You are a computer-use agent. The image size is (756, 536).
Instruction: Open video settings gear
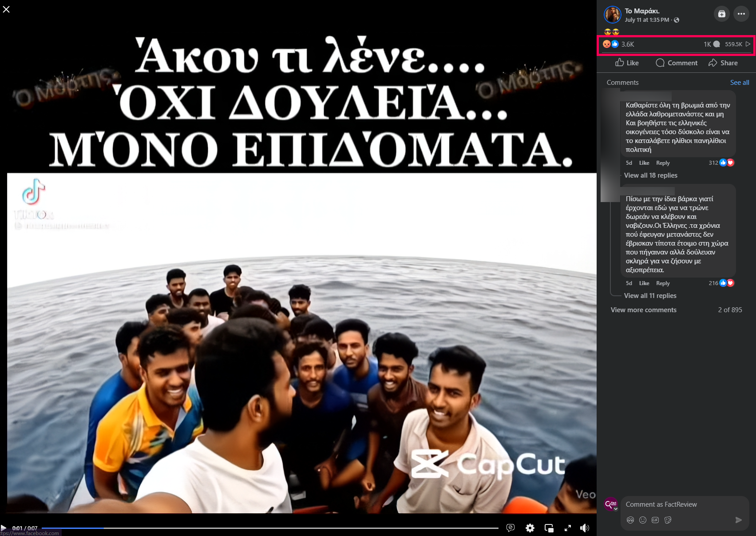(530, 528)
